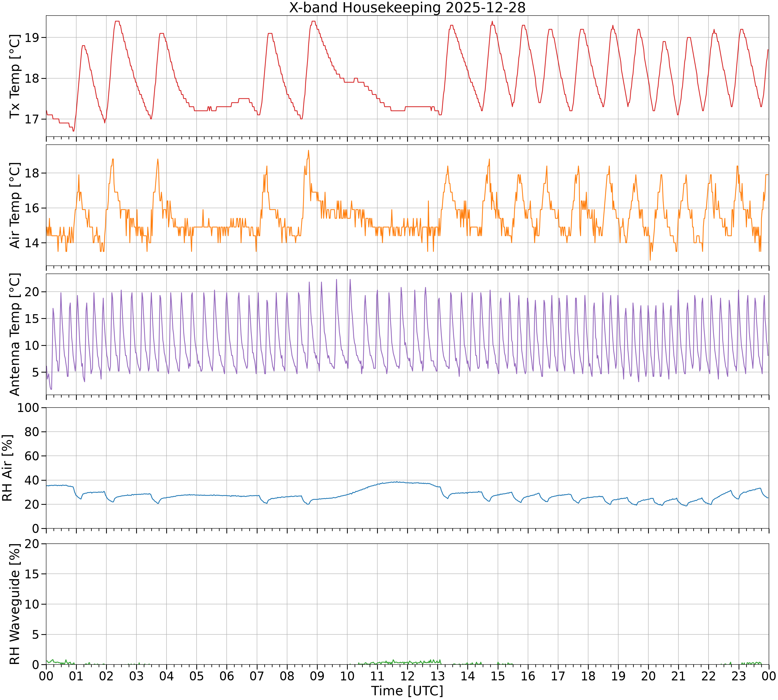This screenshot has width=778, height=700.
Task: Click the 20 tick on RH Waveguide axis
Action: click(x=32, y=544)
